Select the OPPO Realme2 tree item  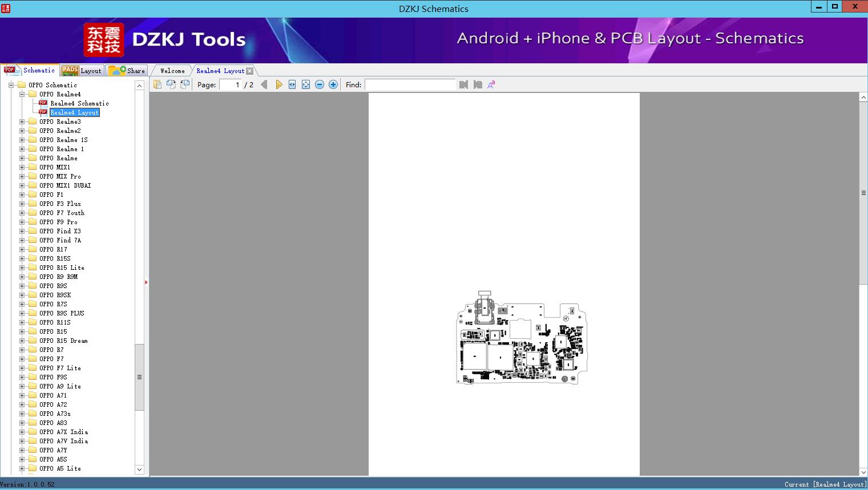(x=60, y=131)
